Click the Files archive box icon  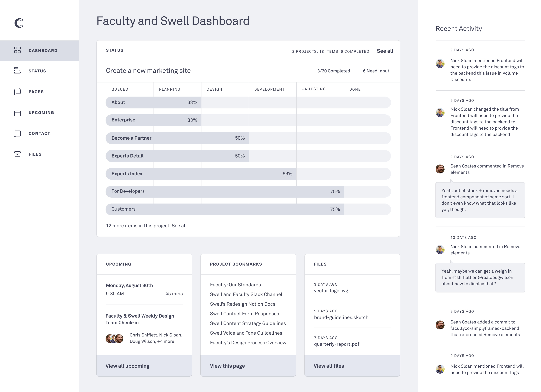click(17, 154)
